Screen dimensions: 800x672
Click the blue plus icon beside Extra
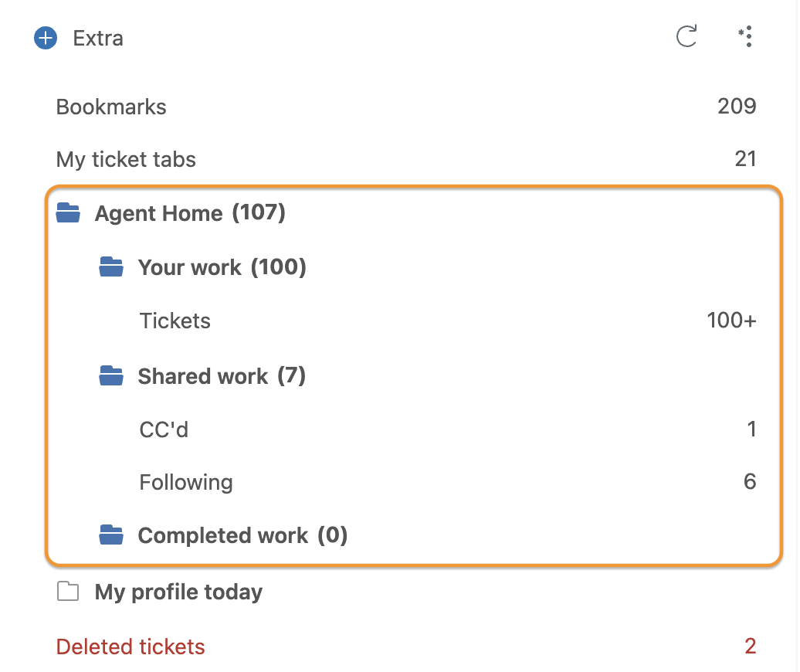point(46,38)
